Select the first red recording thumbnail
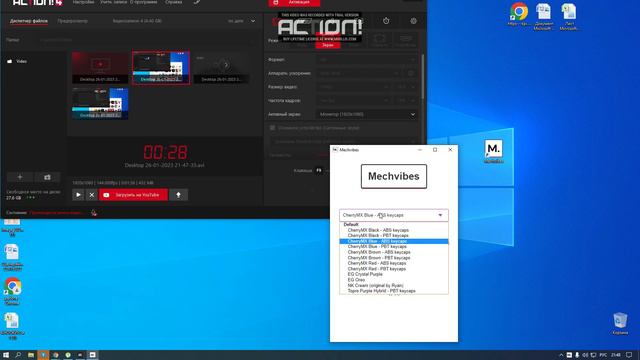This screenshot has height=360, width=640. pos(100,68)
